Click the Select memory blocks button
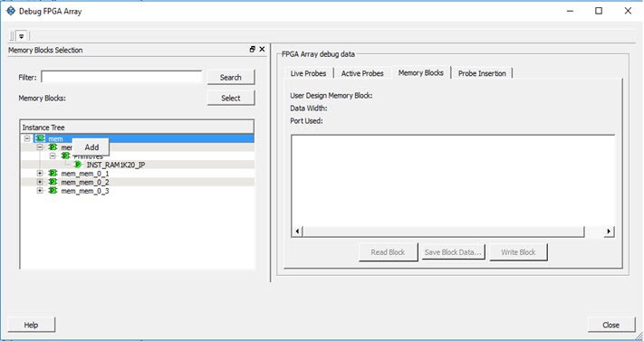Viewport: 644px width, 341px height. pos(231,98)
